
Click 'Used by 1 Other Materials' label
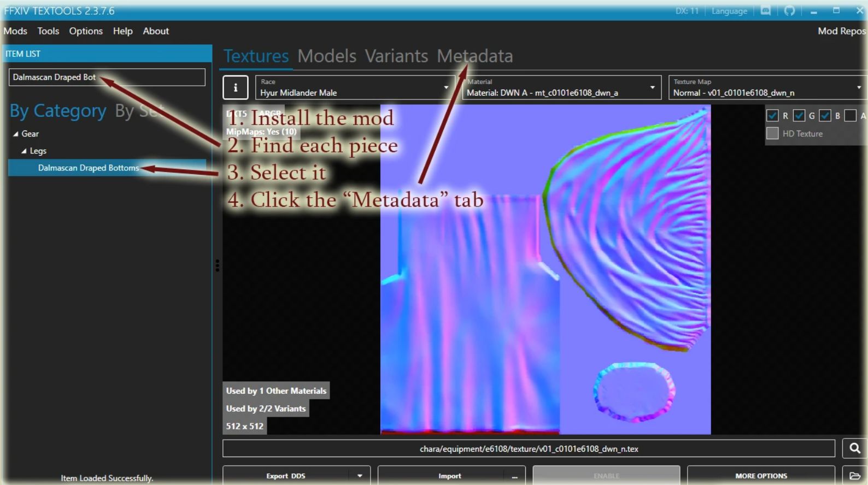click(276, 391)
